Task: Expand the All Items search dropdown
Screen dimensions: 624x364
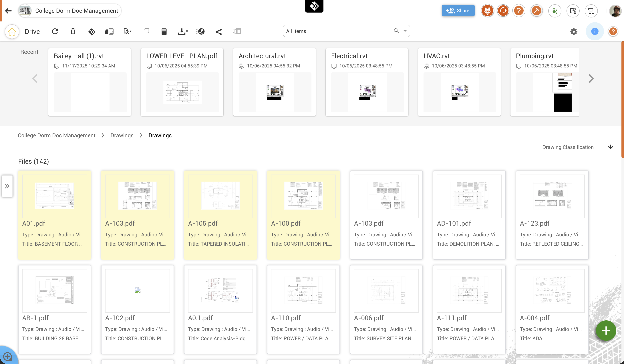Action: click(x=405, y=31)
